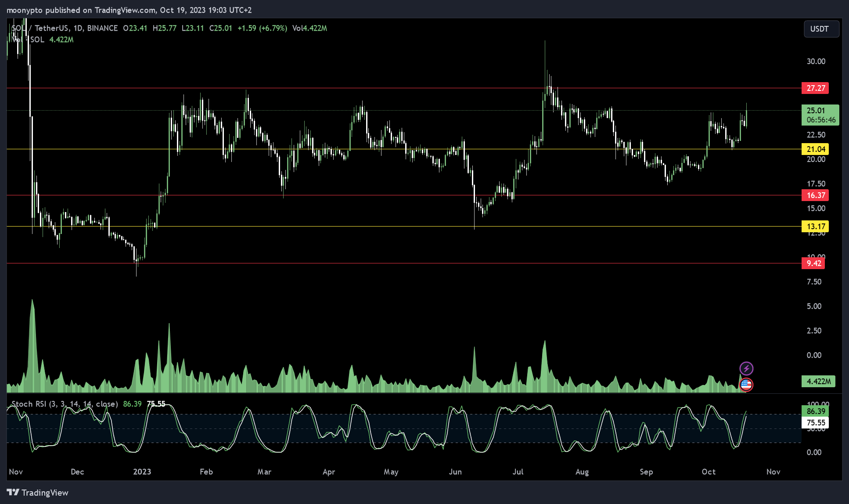Click the Dec label on time axis

point(77,472)
